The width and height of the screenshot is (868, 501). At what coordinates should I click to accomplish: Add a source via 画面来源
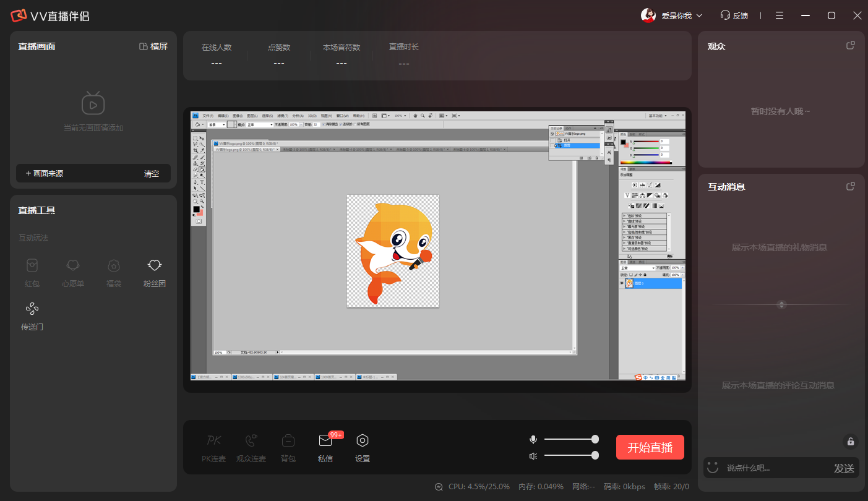pos(45,174)
